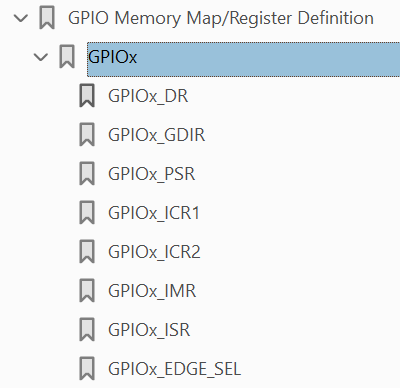
Task: Click the bookmark icon beside GPIOx_GDIR
Action: 87,135
